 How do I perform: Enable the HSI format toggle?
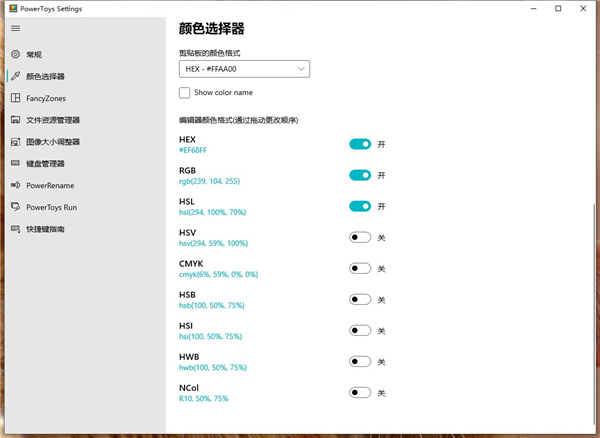(x=360, y=330)
